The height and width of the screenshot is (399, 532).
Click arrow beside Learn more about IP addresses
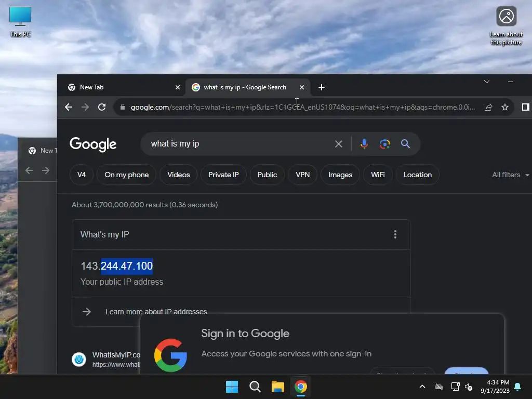click(87, 312)
